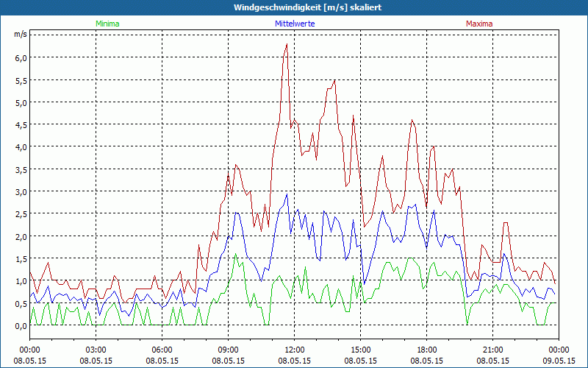
Task: Click the red Maxima peak above 6,0 m/s
Action: (x=287, y=44)
